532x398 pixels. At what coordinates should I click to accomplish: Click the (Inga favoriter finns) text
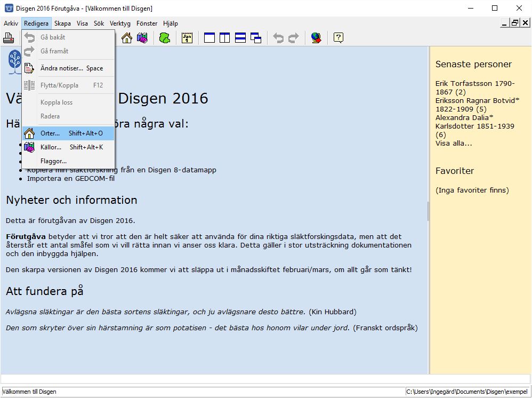(472, 190)
